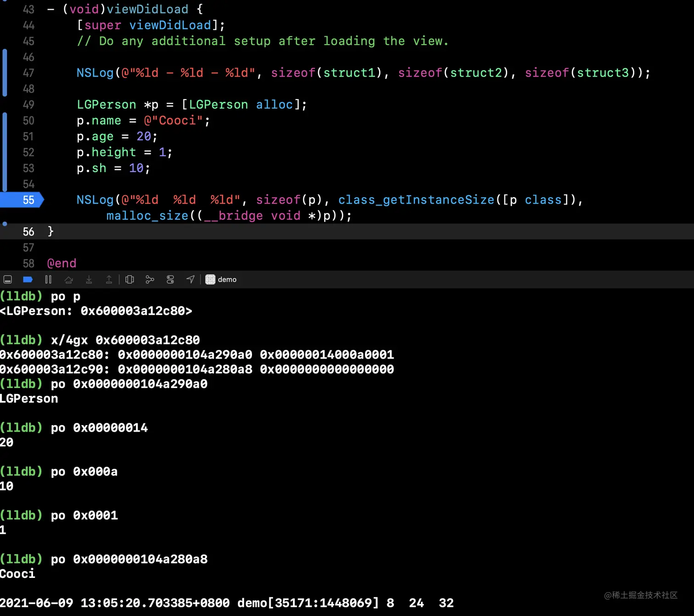Deactivate breakpoints in the debug bar
Viewport: 694px width, 616px height.
[28, 279]
